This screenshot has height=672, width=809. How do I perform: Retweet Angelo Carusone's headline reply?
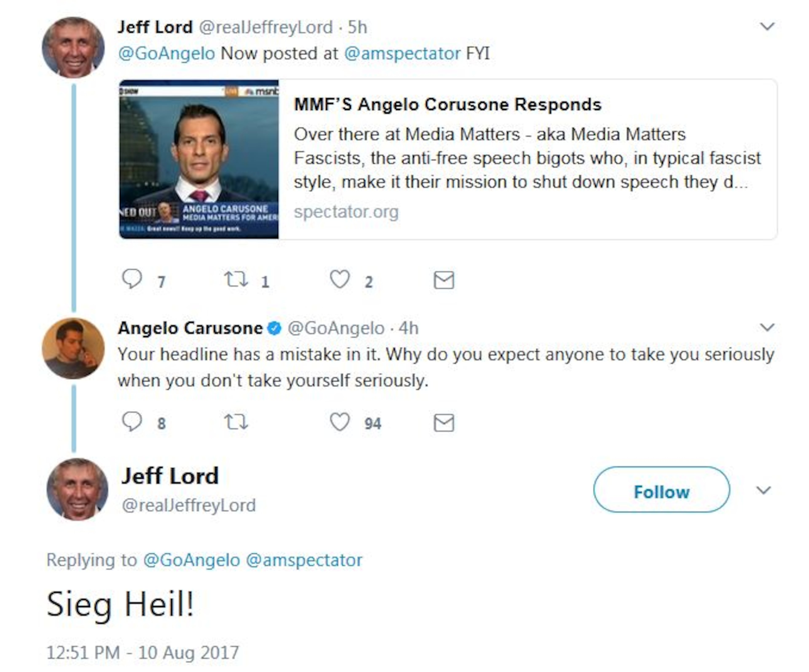tap(236, 422)
